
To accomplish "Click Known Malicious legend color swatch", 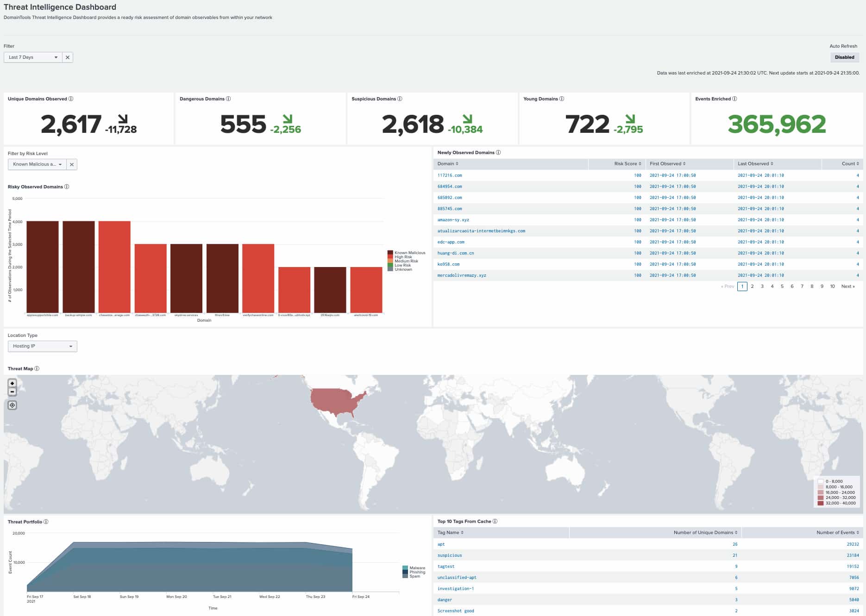I will click(x=390, y=253).
